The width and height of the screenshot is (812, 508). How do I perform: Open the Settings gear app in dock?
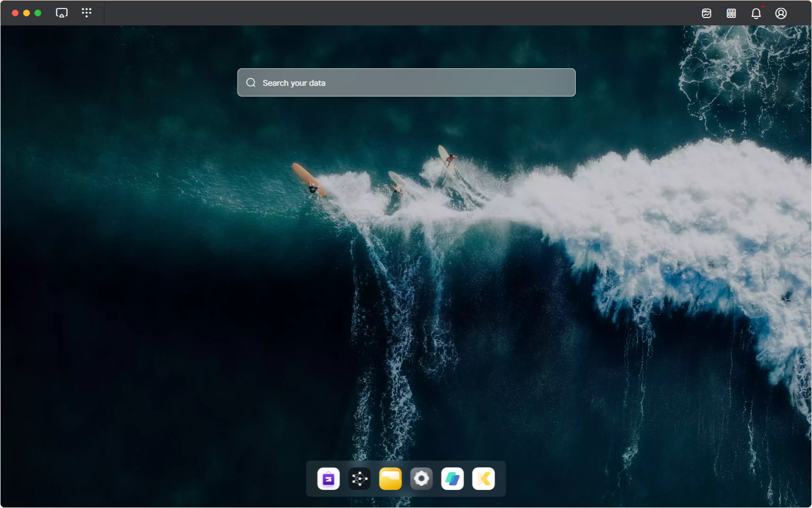[421, 479]
